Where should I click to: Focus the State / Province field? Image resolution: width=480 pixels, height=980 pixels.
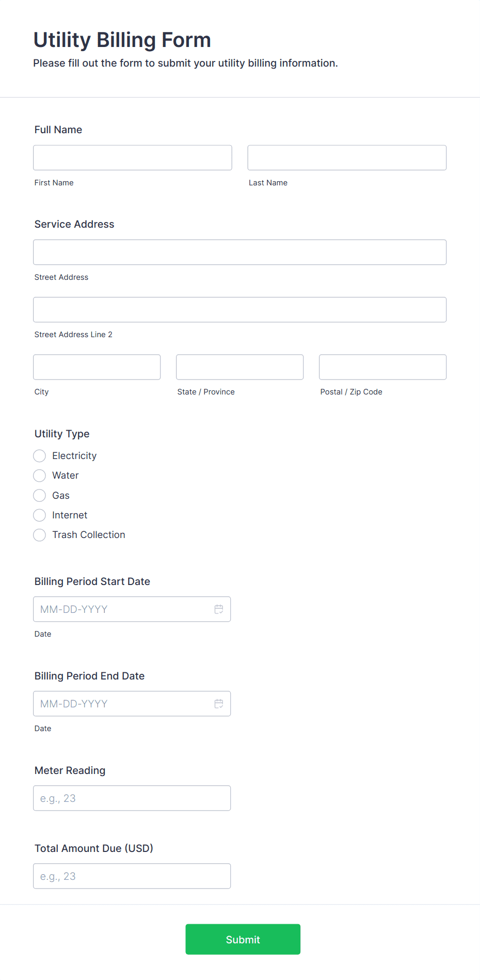click(239, 367)
